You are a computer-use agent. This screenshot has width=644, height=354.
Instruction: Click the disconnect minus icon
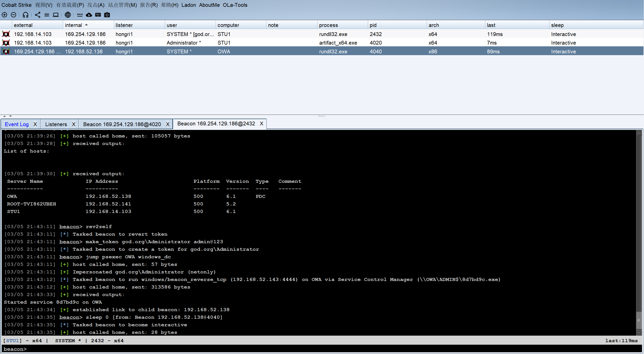pos(14,15)
